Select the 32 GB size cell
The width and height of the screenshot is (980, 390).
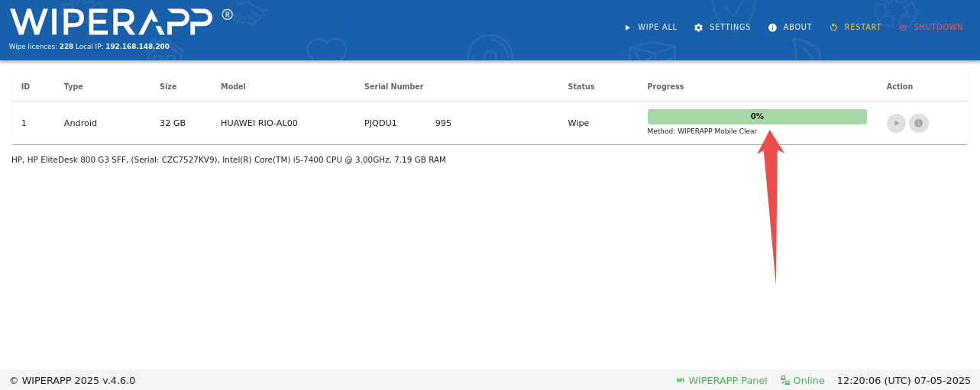(x=173, y=123)
